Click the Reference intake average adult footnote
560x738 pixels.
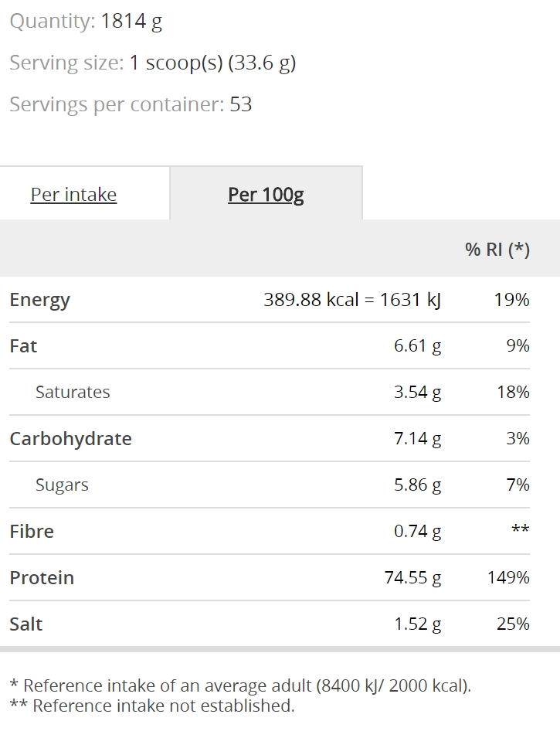click(240, 685)
